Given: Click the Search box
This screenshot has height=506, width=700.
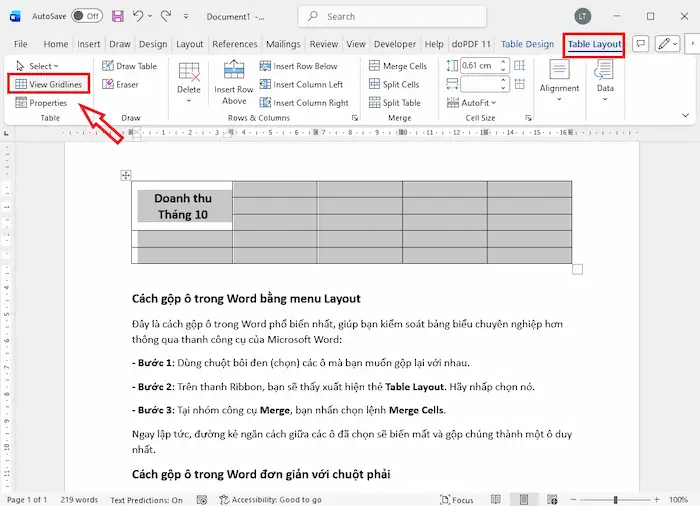Looking at the screenshot, I should pos(392,17).
